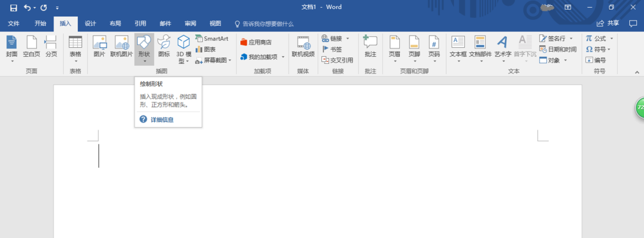Image resolution: width=644 pixels, height=238 pixels.
Task: Click the 共享 share button
Action: (x=609, y=23)
